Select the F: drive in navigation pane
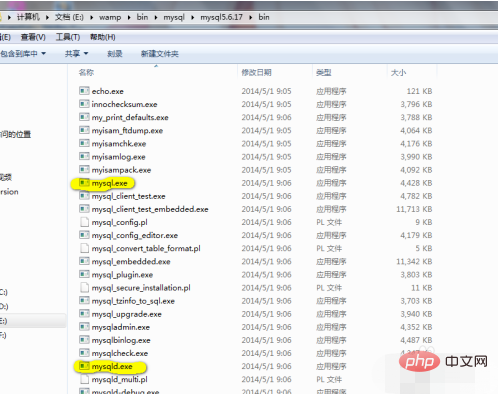The height and width of the screenshot is (394, 498). [x=3, y=335]
